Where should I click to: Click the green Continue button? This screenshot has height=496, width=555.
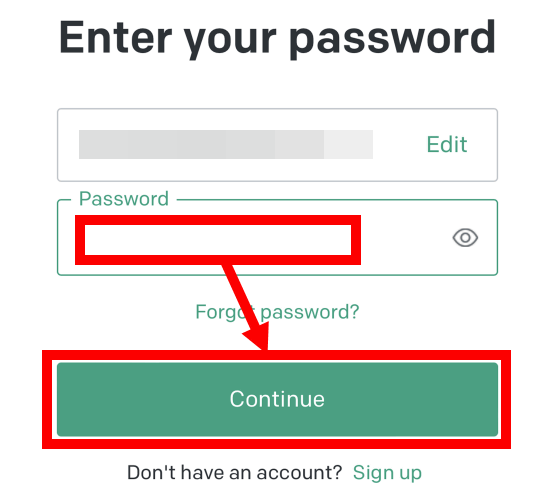coord(278,399)
